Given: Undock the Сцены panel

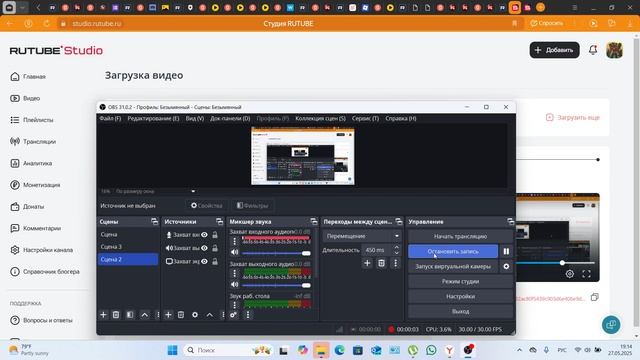Looking at the screenshot, I should [154, 222].
